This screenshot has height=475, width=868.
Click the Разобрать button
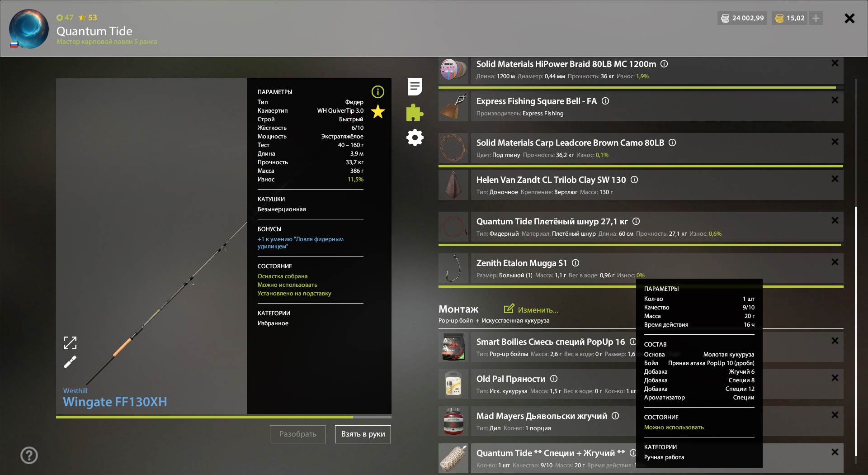click(298, 434)
